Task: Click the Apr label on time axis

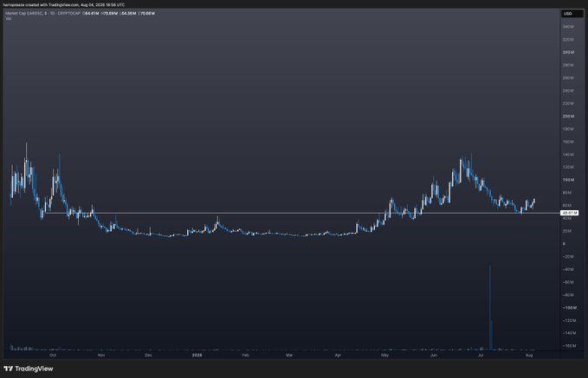Action: coord(338,356)
